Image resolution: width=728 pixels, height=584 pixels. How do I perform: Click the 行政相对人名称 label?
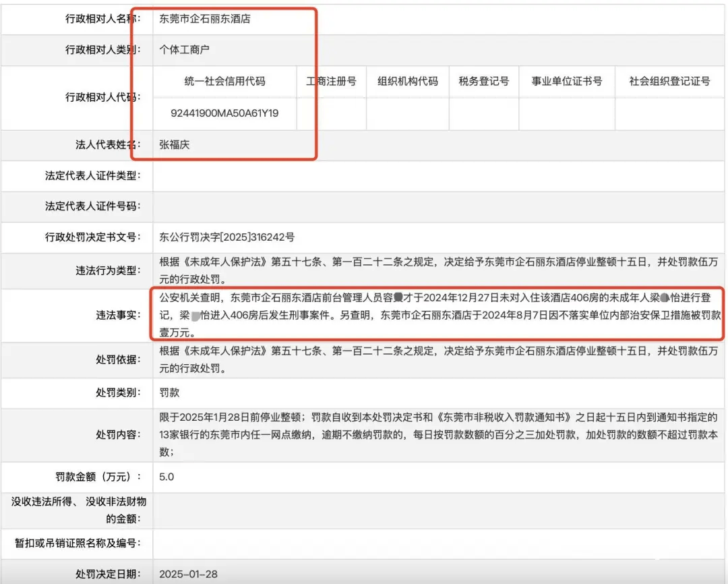(102, 19)
